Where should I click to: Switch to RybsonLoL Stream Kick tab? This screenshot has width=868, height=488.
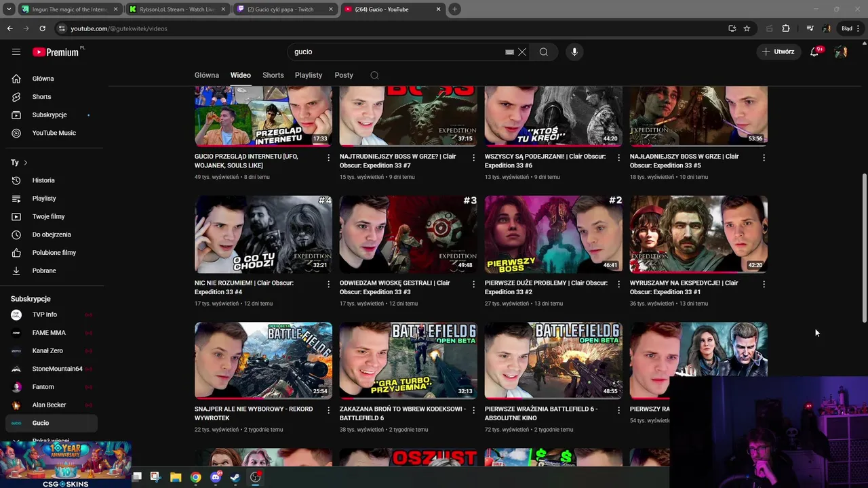coord(178,9)
